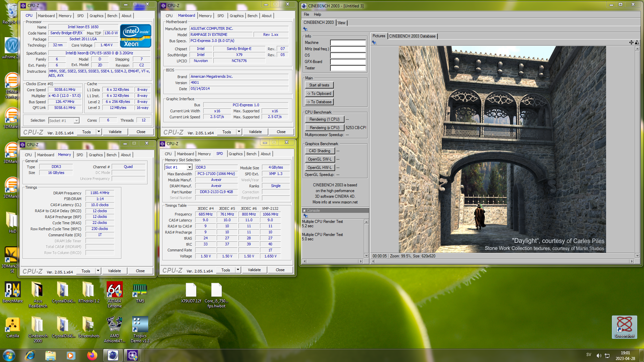Launch Tropics Demo v1.3 shortcut
The width and height of the screenshot is (644, 362).
click(140, 329)
